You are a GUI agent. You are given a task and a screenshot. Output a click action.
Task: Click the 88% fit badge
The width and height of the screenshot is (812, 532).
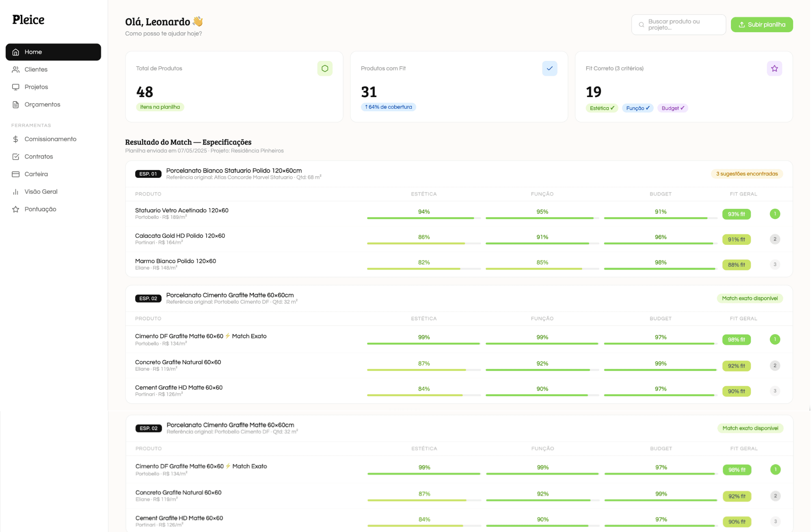coord(736,265)
